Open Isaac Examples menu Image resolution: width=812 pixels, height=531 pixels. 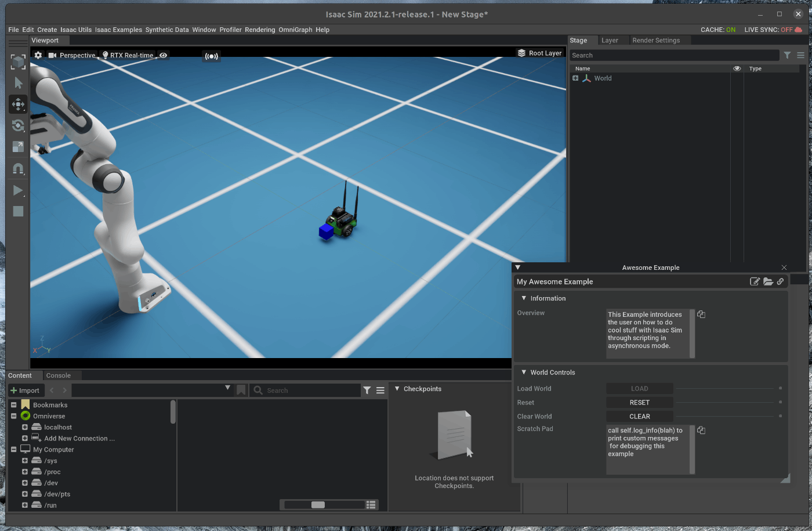tap(118, 30)
